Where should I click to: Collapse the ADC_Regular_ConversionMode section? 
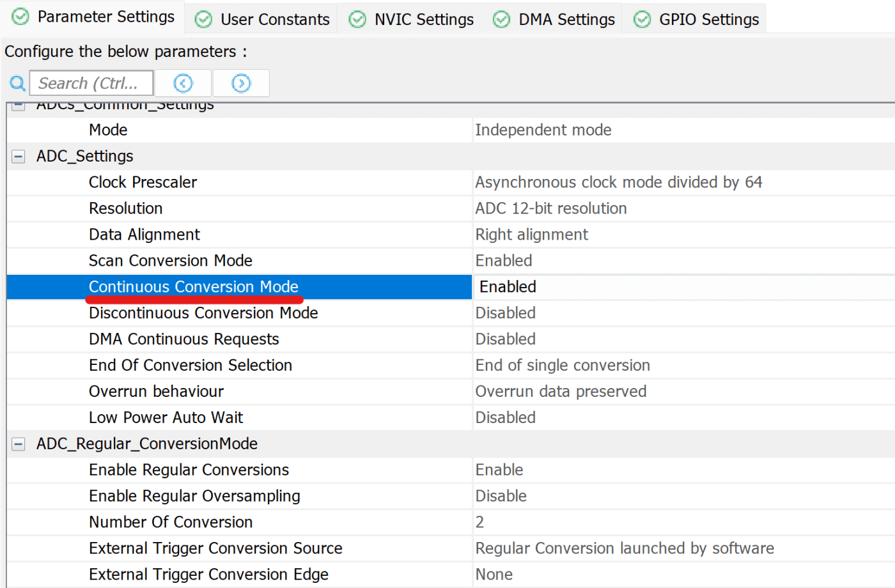click(x=17, y=443)
